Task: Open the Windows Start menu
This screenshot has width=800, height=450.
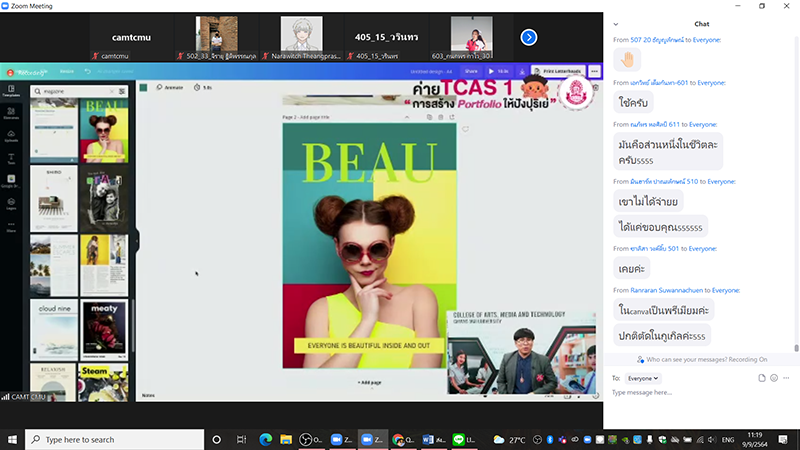Action: coord(12,439)
